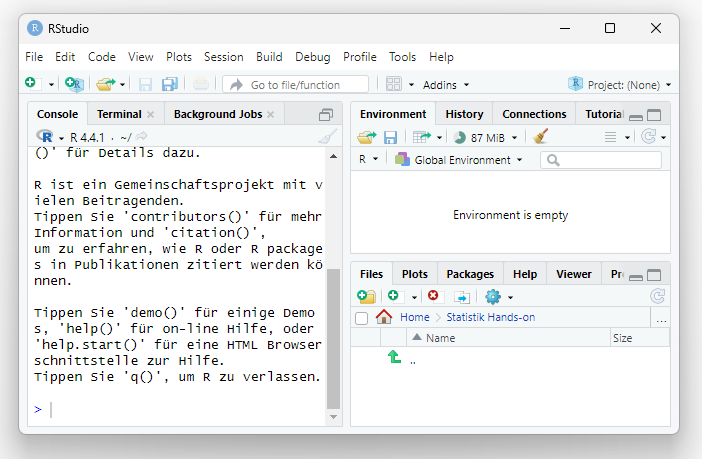Click the Environment search field

click(x=600, y=160)
